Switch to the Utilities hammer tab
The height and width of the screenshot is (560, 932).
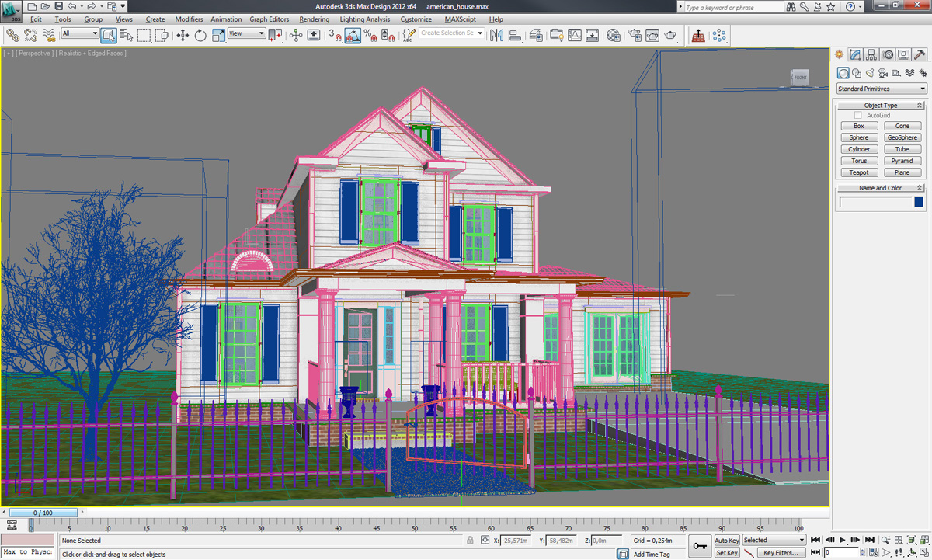920,54
